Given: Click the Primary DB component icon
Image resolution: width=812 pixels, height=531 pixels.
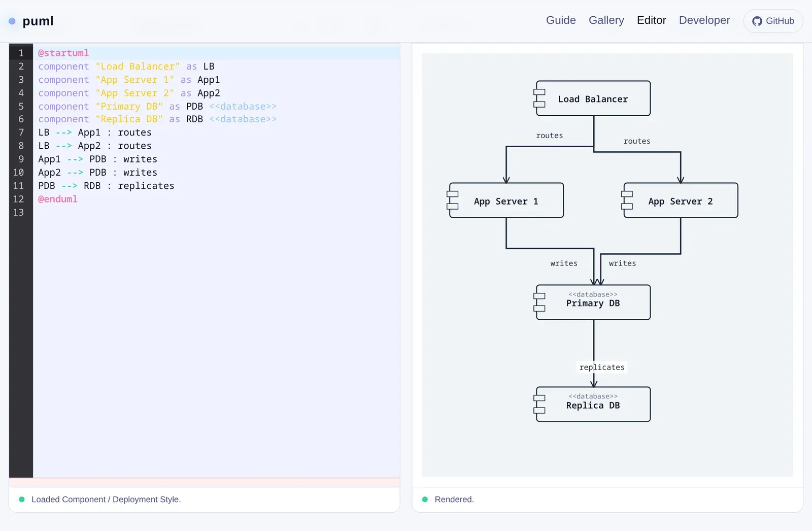Looking at the screenshot, I should [539, 302].
